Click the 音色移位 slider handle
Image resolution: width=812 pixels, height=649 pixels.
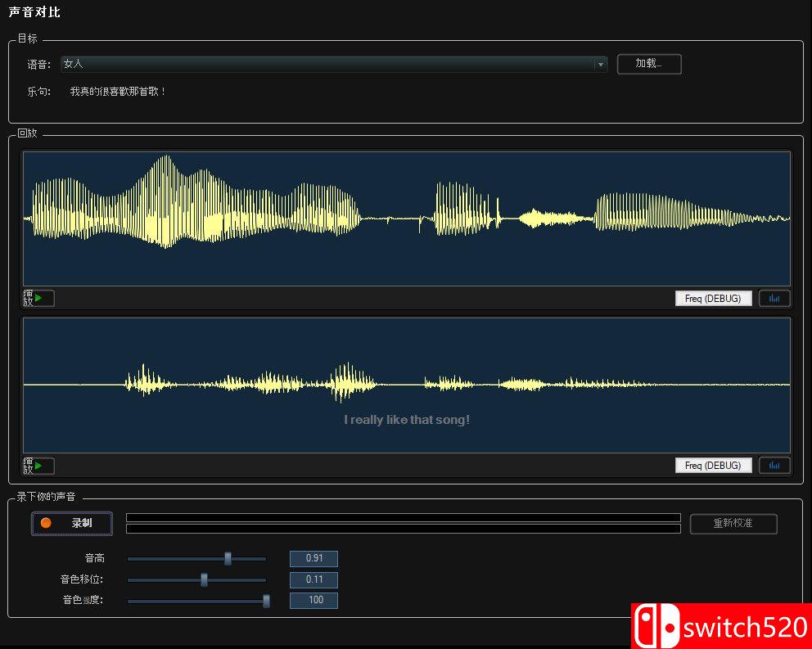(204, 580)
